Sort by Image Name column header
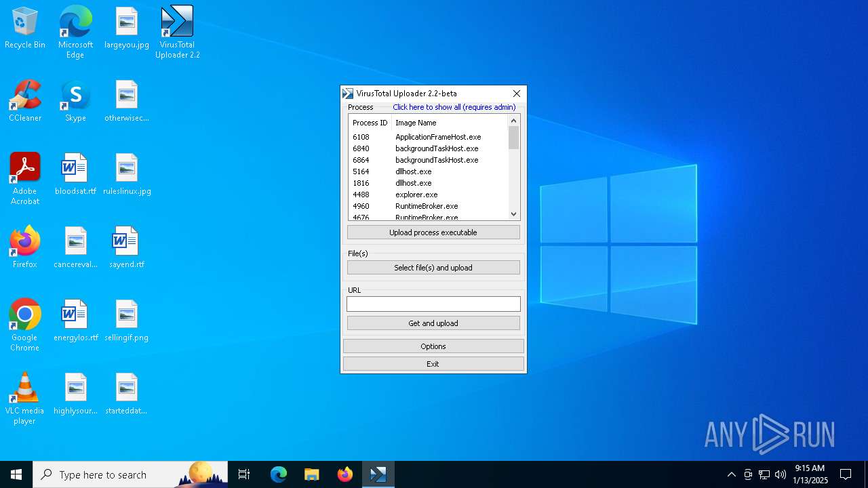Screen dimensions: 868x488 [x=450, y=123]
